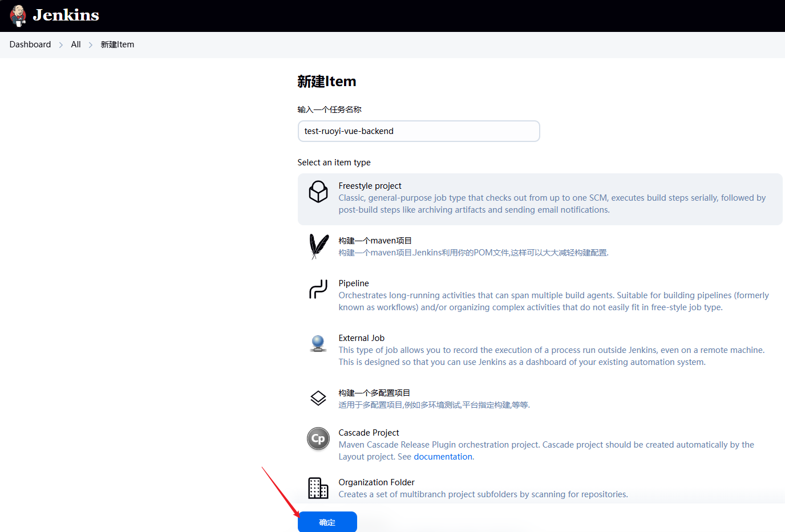Click the External Job description paragraph
Screen dimensions: 785x532
pos(552,356)
